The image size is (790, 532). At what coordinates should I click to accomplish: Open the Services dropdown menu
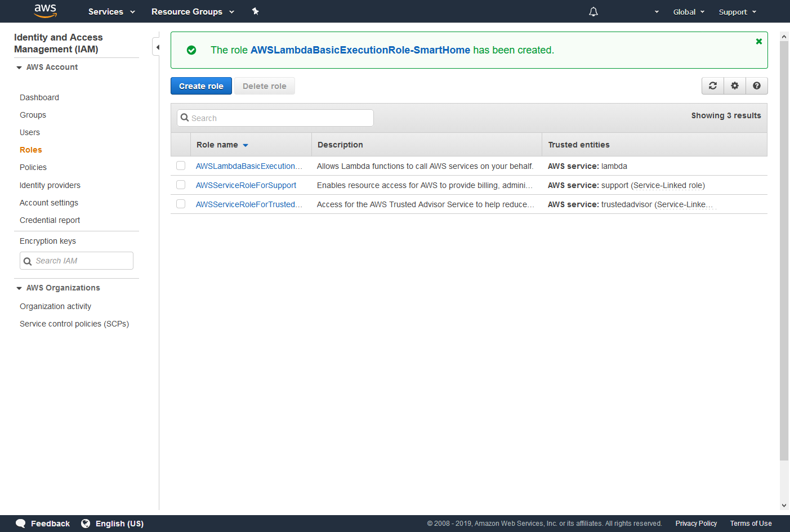point(111,12)
